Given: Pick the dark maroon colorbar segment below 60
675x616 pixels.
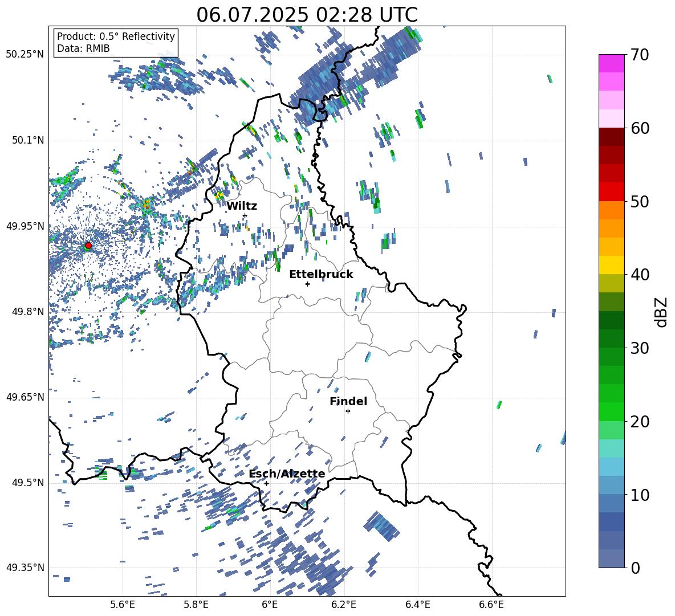Looking at the screenshot, I should 611,136.
